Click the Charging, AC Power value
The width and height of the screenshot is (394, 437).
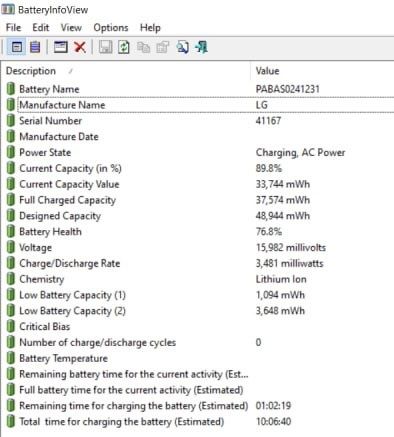(300, 153)
